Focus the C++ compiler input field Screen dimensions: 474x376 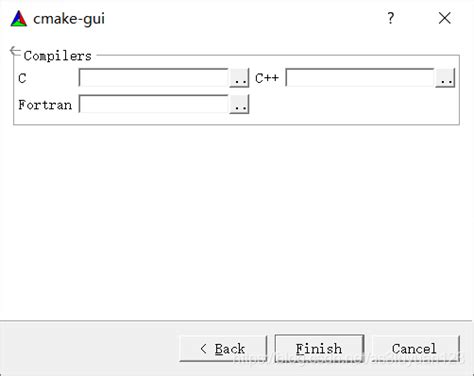point(360,78)
